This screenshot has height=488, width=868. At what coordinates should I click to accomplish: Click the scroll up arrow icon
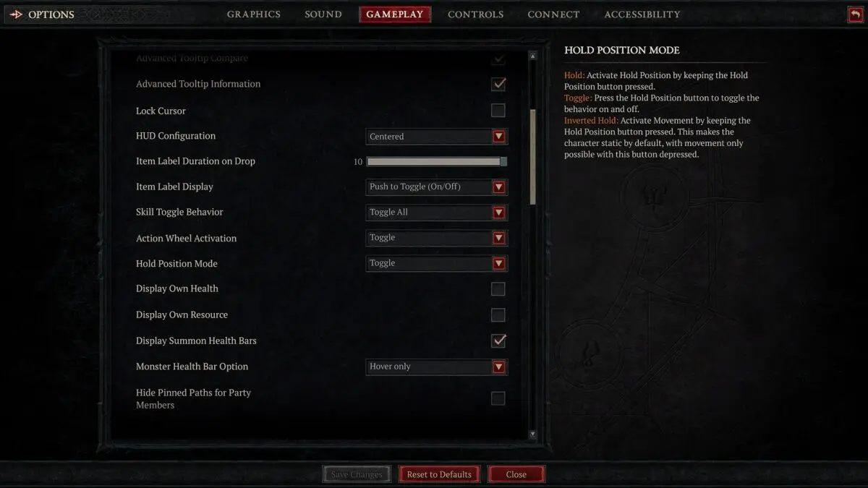[x=532, y=56]
